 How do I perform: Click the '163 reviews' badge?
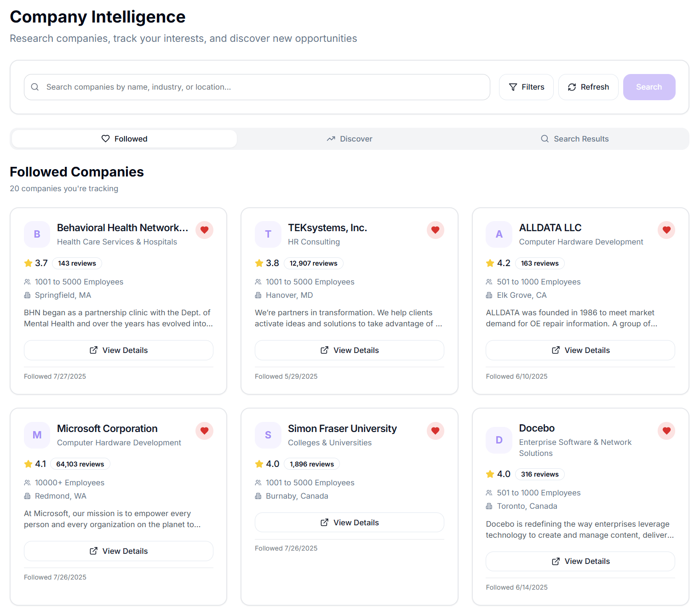pyautogui.click(x=540, y=263)
